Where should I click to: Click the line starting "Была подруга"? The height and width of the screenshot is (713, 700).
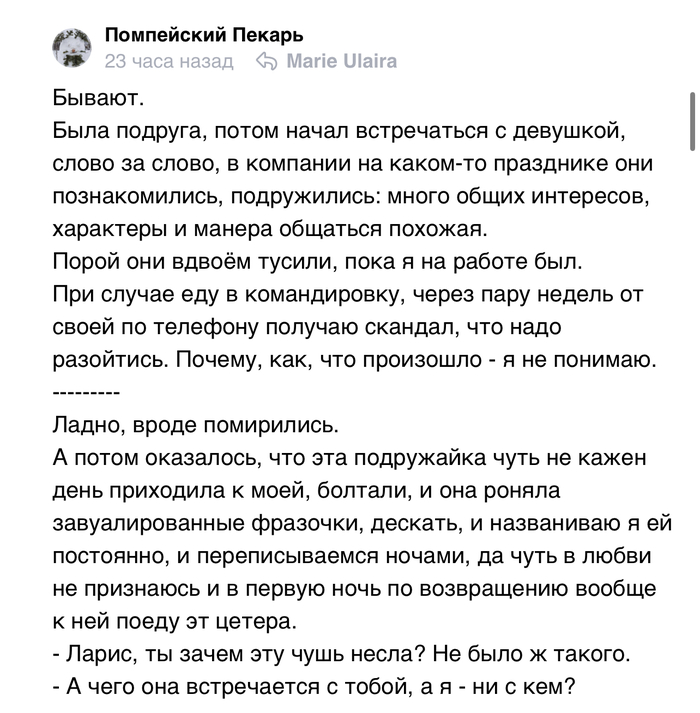click(x=337, y=133)
